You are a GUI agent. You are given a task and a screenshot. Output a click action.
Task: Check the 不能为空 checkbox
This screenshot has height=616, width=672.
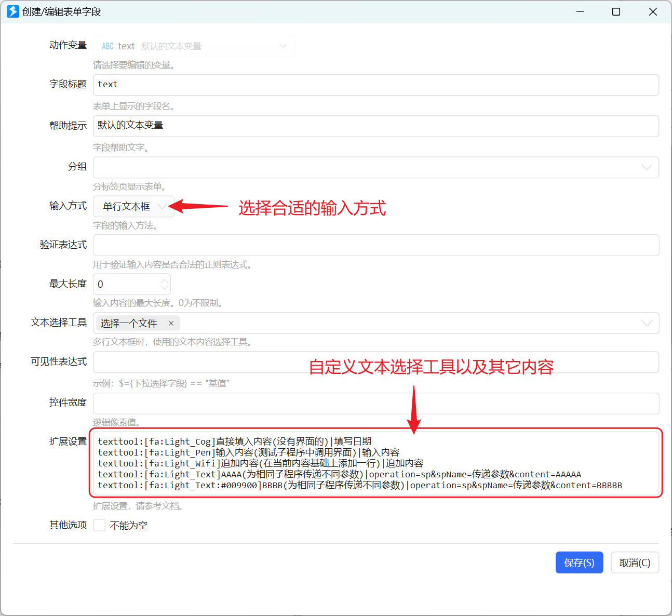[99, 525]
